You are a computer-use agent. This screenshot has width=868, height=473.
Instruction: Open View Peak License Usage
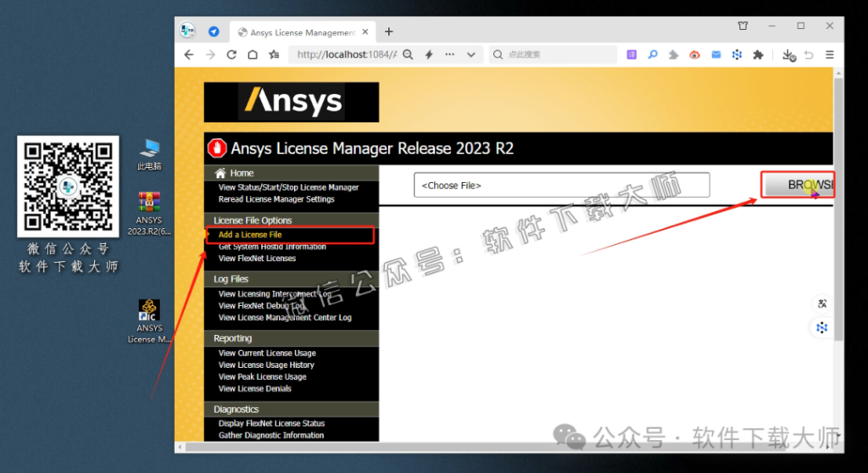pos(262,376)
